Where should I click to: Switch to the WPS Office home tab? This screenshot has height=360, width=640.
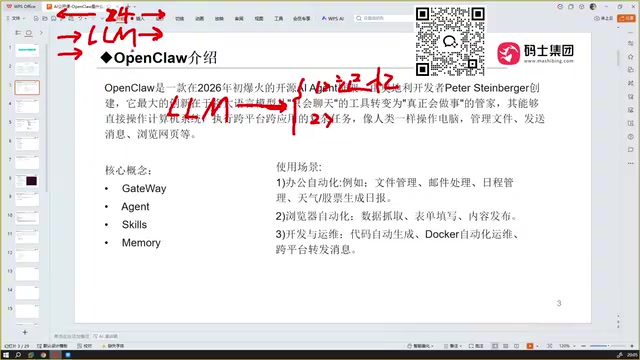[x=21, y=7]
